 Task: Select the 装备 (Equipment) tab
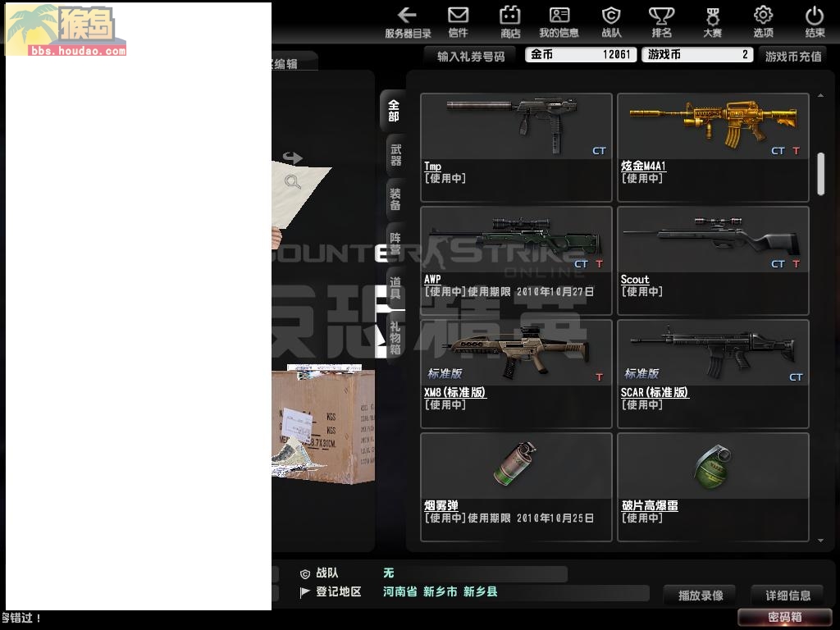[395, 199]
